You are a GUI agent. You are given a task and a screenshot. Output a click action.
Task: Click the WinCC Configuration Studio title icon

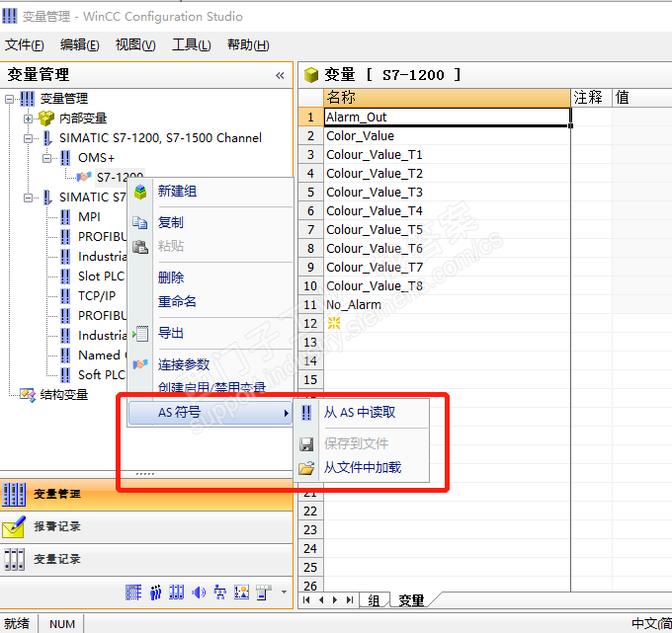coord(10,16)
